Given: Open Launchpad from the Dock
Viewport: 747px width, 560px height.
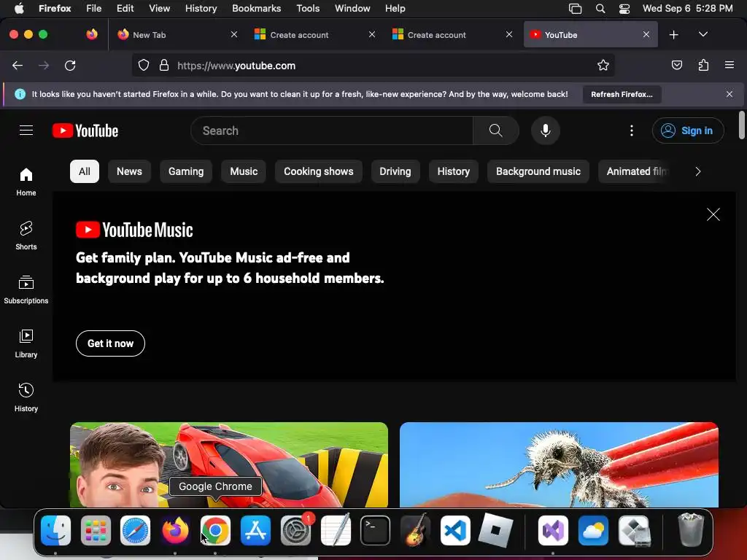Looking at the screenshot, I should pos(96,531).
